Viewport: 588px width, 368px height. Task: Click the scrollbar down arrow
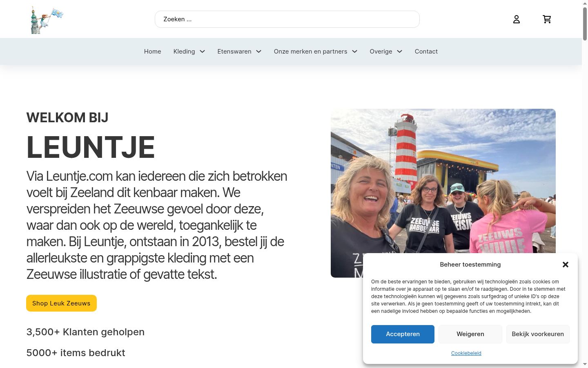tap(585, 364)
